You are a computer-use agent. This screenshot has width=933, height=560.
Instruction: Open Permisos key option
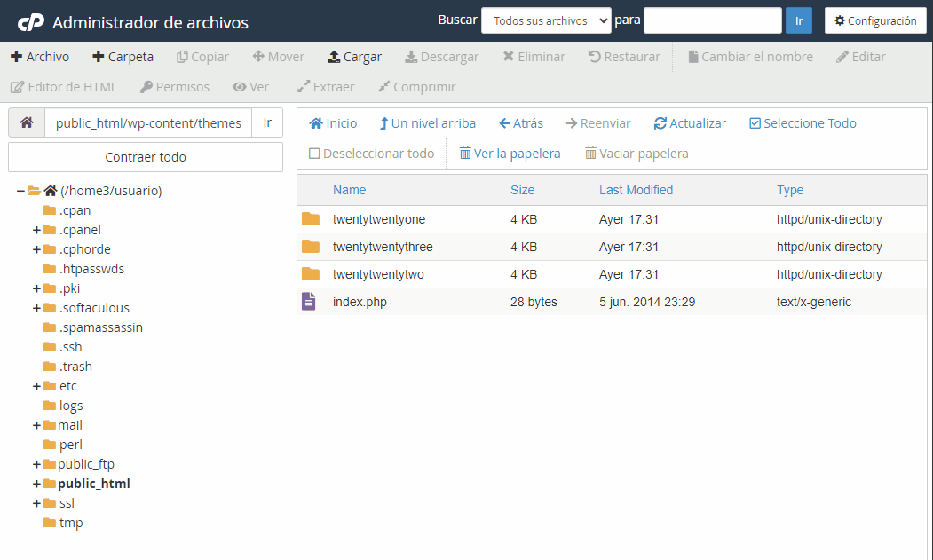click(174, 87)
